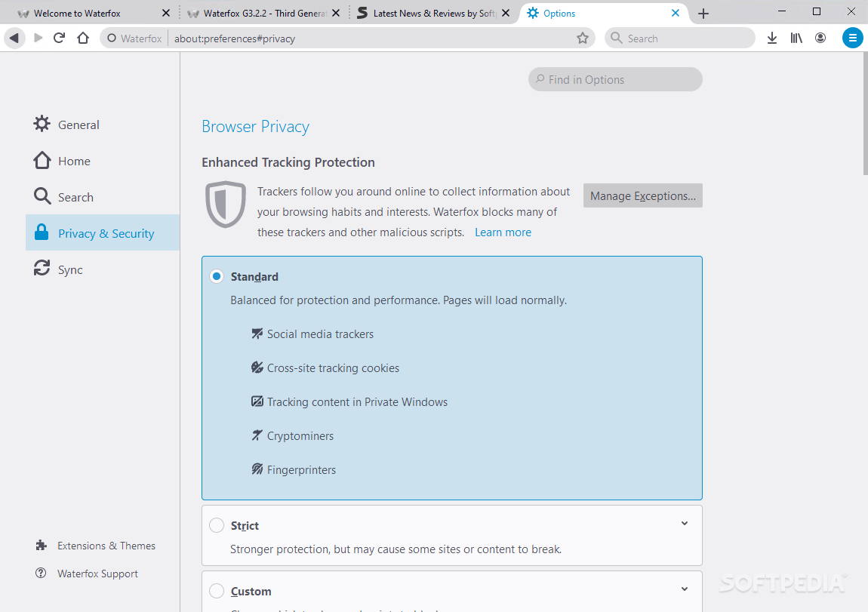Expand the Strict section chevron
Image resolution: width=868 pixels, height=612 pixels.
point(685,524)
